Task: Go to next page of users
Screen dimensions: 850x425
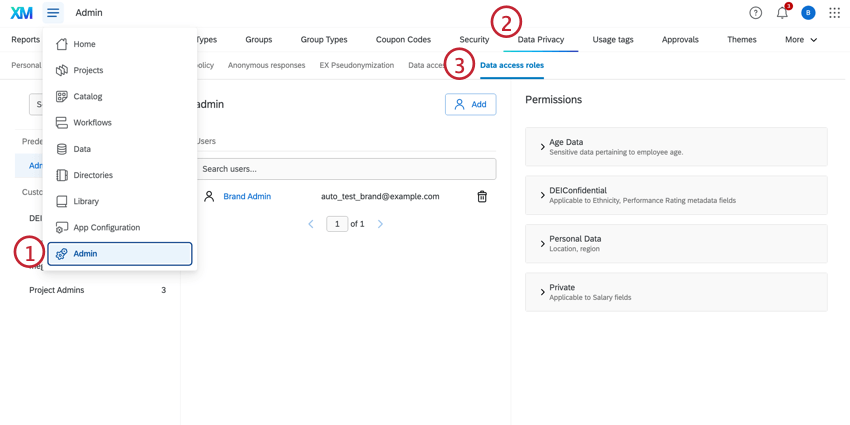Action: (380, 224)
